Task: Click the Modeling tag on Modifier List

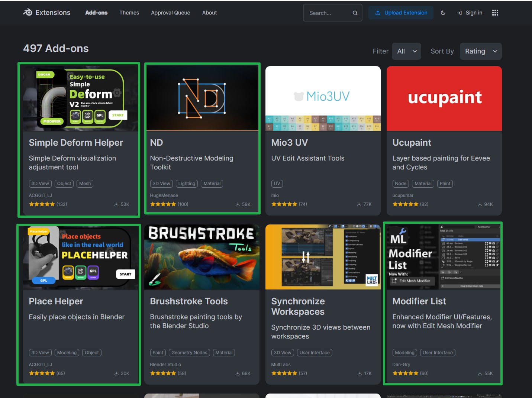Action: coord(405,353)
